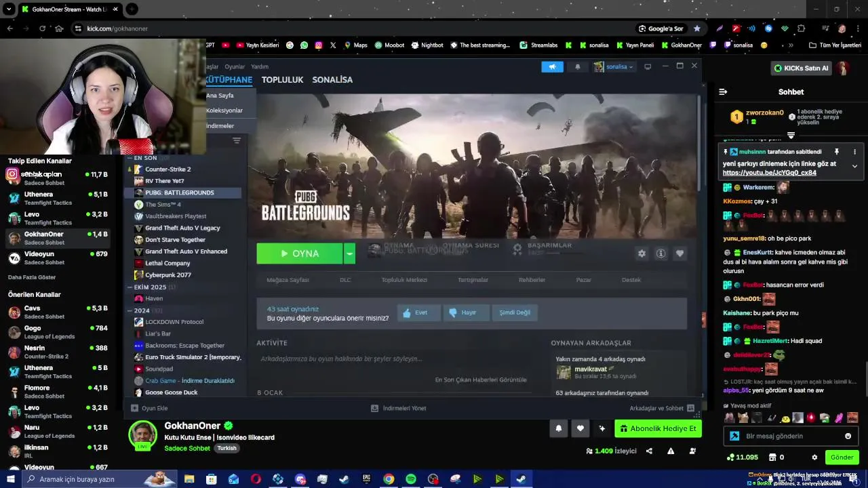Image resolution: width=868 pixels, height=488 pixels.
Task: Send chat message with Gönder
Action: click(842, 457)
